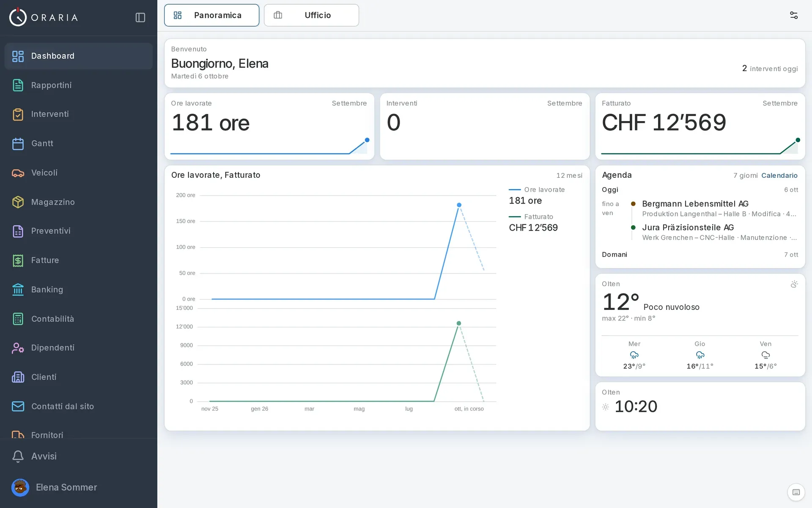Click the Interventi Settembre card
Image resolution: width=812 pixels, height=508 pixels.
point(485,127)
